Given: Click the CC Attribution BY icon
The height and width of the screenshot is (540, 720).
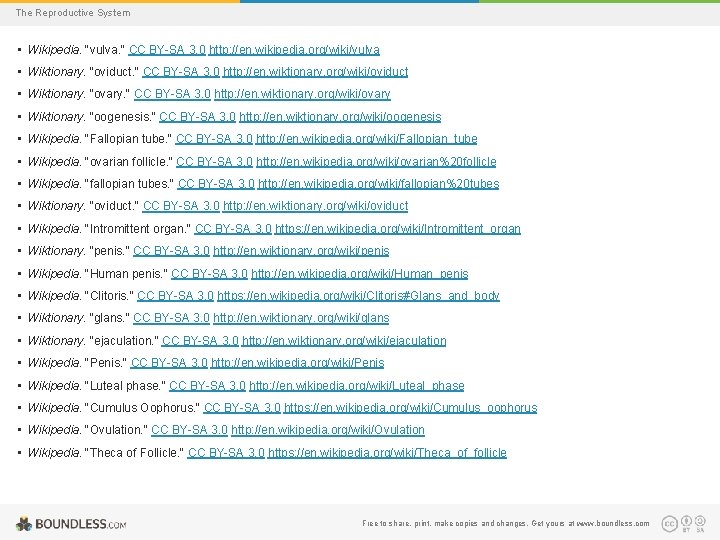Looking at the screenshot, I should (686, 521).
